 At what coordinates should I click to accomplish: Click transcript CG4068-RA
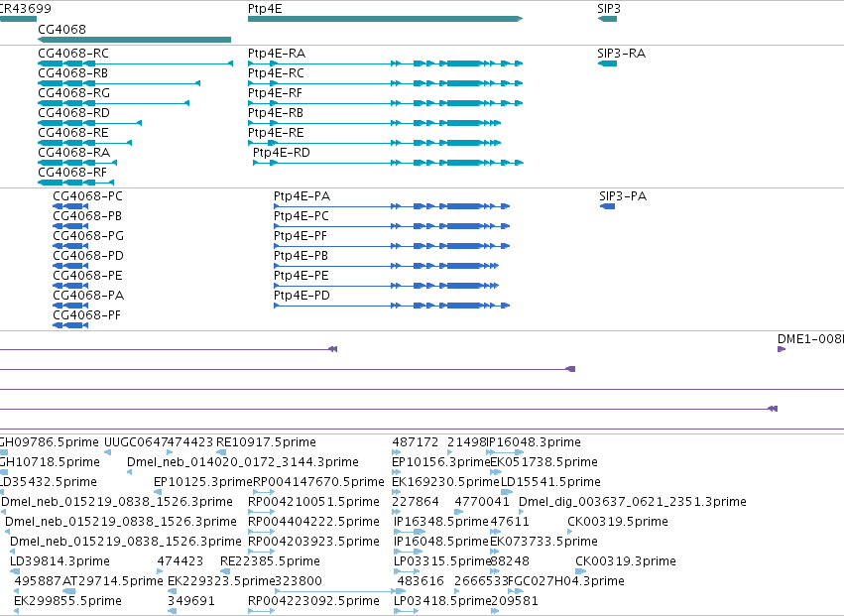pos(73,153)
